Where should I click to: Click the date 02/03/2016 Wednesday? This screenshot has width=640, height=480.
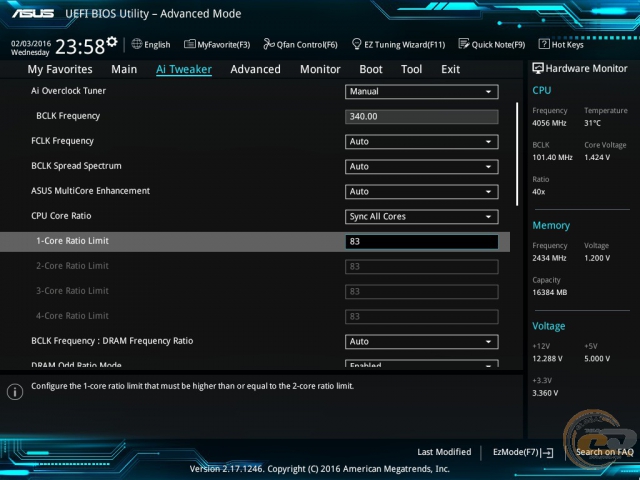tap(31, 48)
